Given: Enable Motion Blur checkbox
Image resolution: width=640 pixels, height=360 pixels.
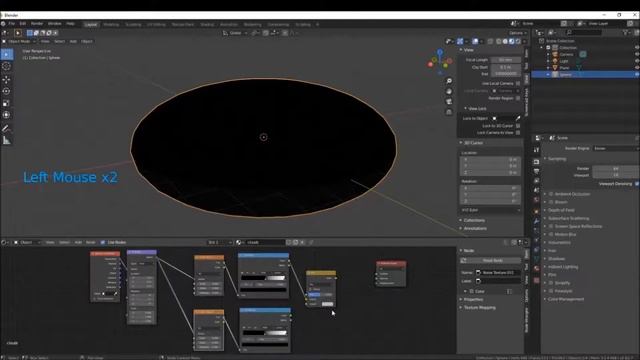Looking at the screenshot, I should click(x=551, y=234).
